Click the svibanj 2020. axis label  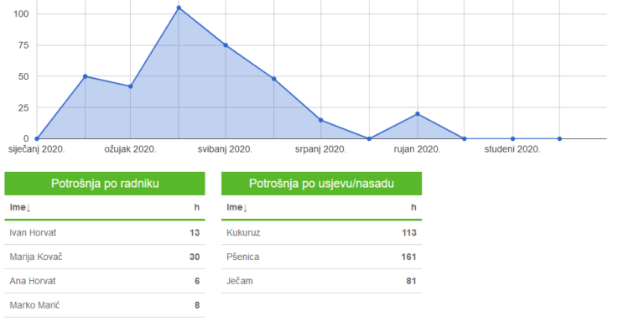coord(225,149)
